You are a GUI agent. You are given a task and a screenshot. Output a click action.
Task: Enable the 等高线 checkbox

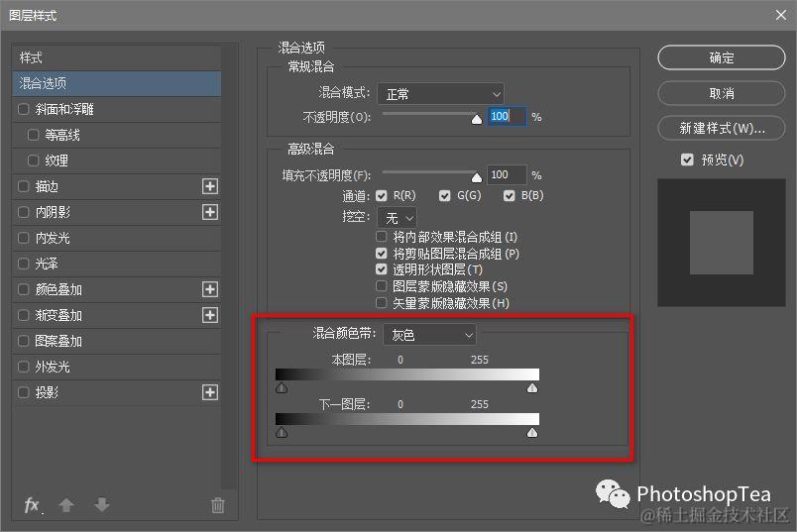(34, 135)
